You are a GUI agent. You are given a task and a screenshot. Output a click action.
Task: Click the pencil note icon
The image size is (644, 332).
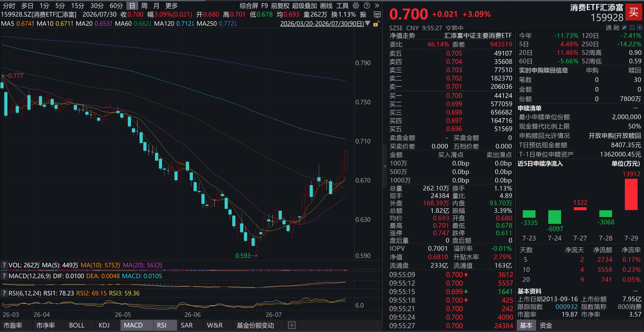click(625, 27)
